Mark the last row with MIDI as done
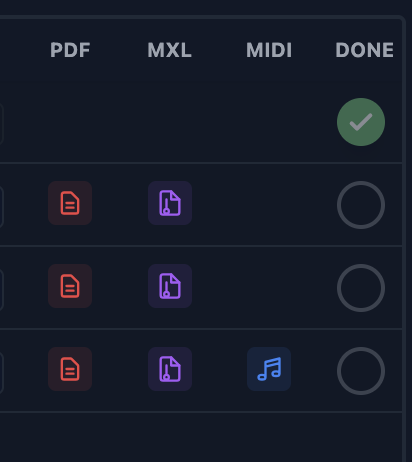 [361, 371]
